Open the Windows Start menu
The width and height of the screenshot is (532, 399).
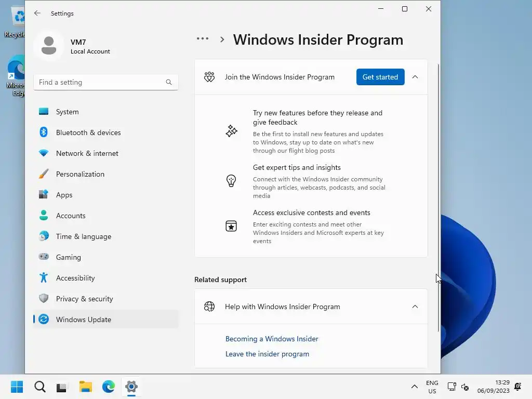point(17,387)
